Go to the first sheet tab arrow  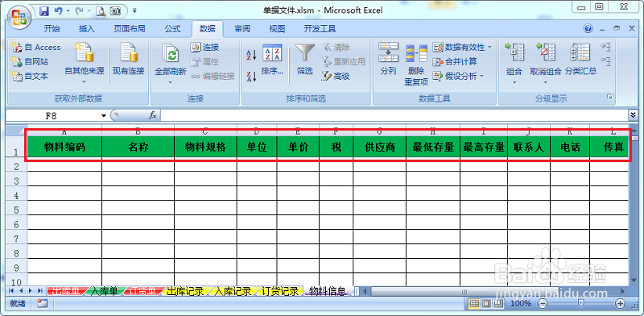point(11,291)
